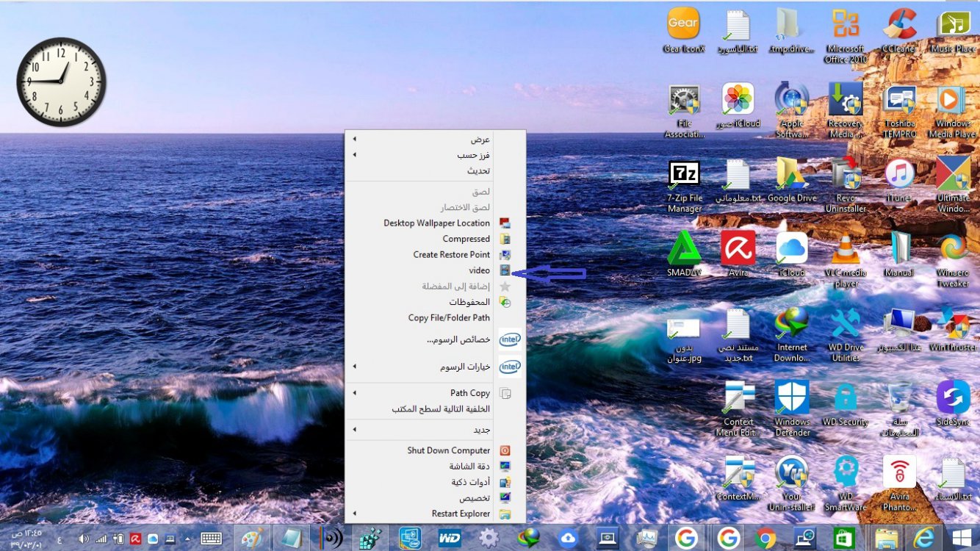The image size is (980, 551).
Task: Launch WD SmartWare from the desktop
Action: 846,484
